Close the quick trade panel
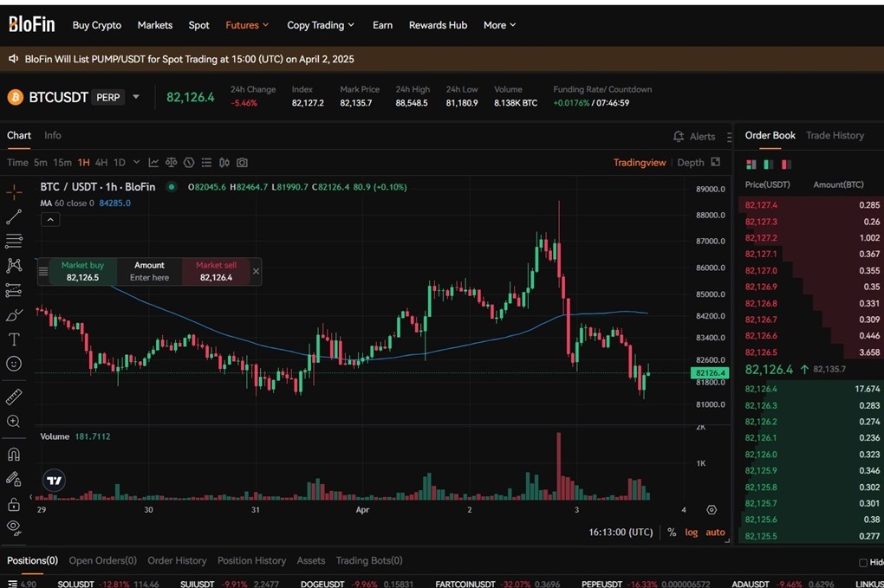 click(x=256, y=271)
